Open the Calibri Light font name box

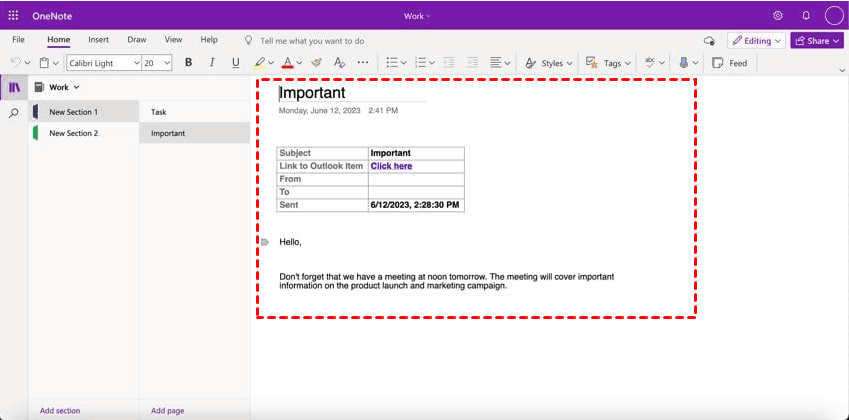click(x=104, y=63)
